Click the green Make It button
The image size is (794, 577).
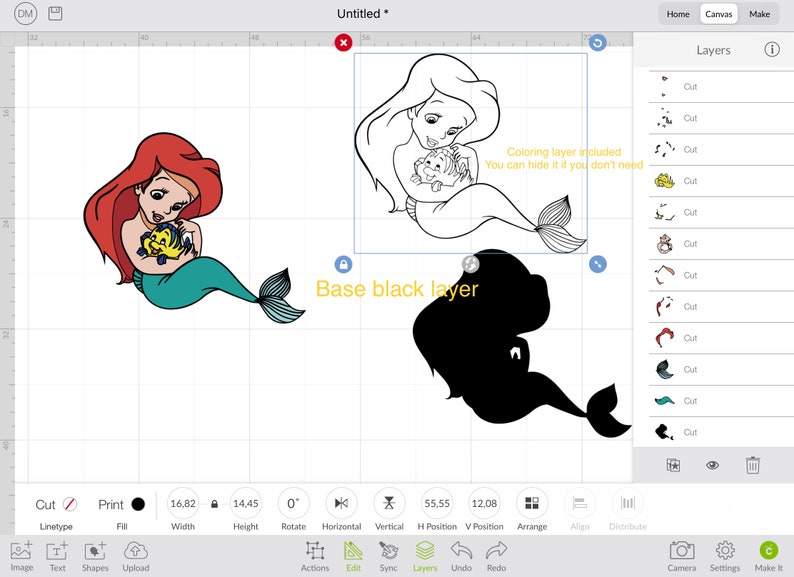[x=769, y=556]
